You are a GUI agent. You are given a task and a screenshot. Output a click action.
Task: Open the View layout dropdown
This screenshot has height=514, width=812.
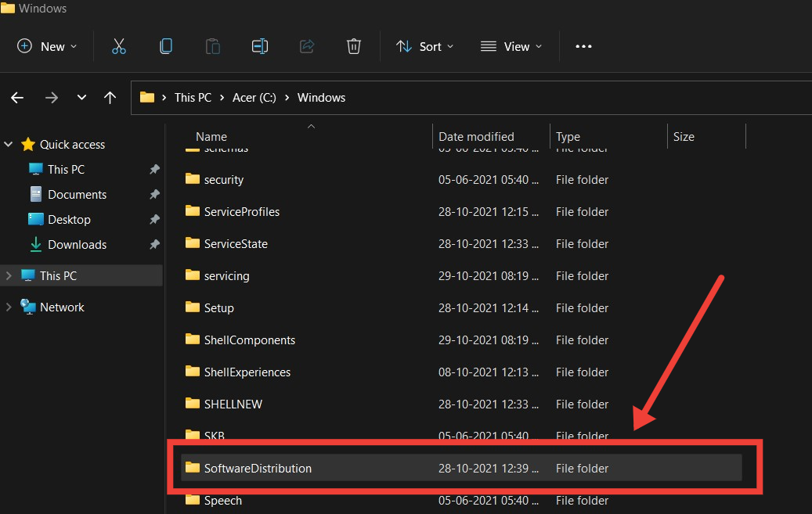511,46
